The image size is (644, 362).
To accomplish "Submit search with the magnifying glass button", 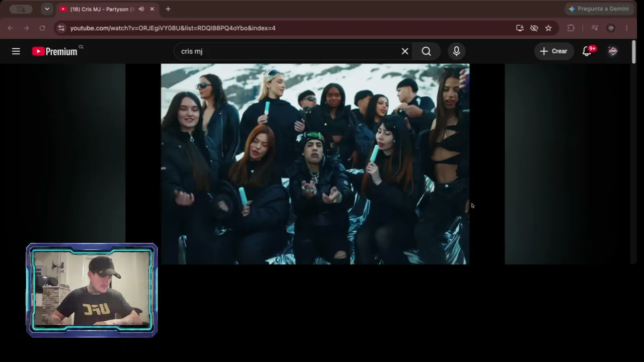I will 426,51.
